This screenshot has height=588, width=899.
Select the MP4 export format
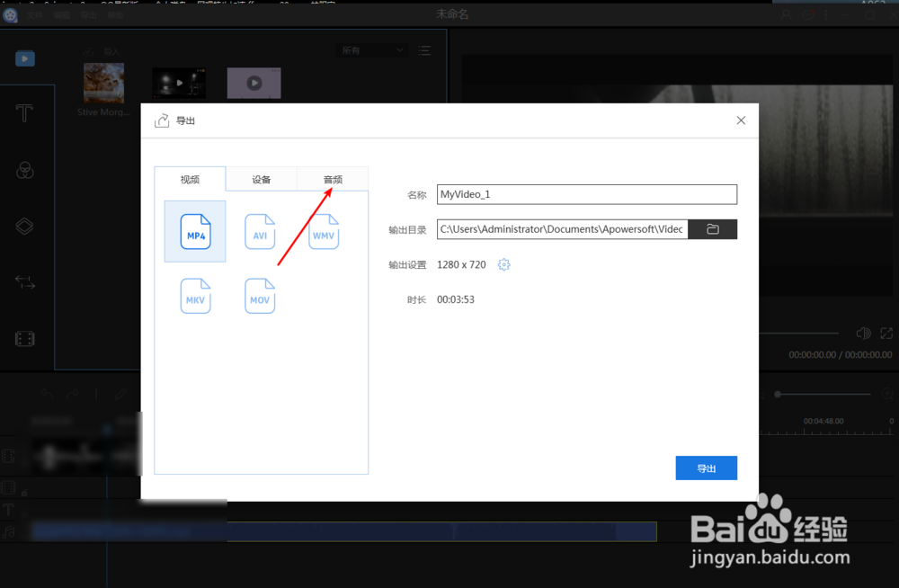click(x=195, y=231)
